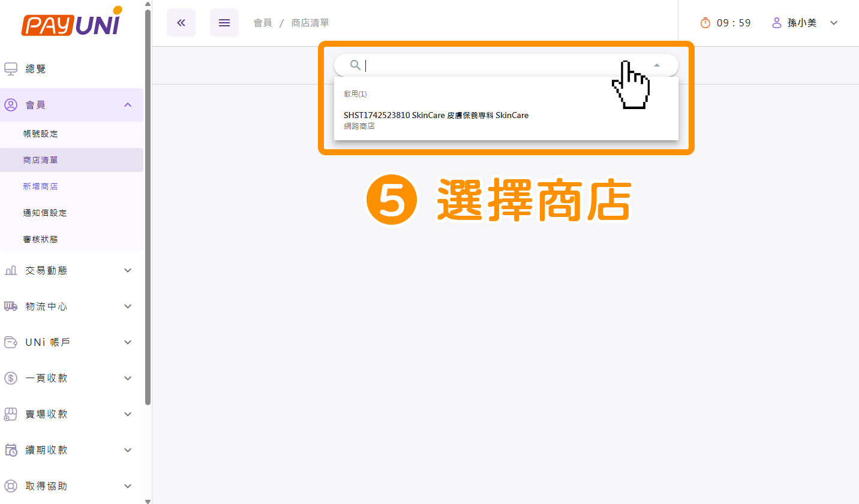Image resolution: width=859 pixels, height=504 pixels.
Task: Collapse the 會員 menu section
Action: [x=128, y=105]
